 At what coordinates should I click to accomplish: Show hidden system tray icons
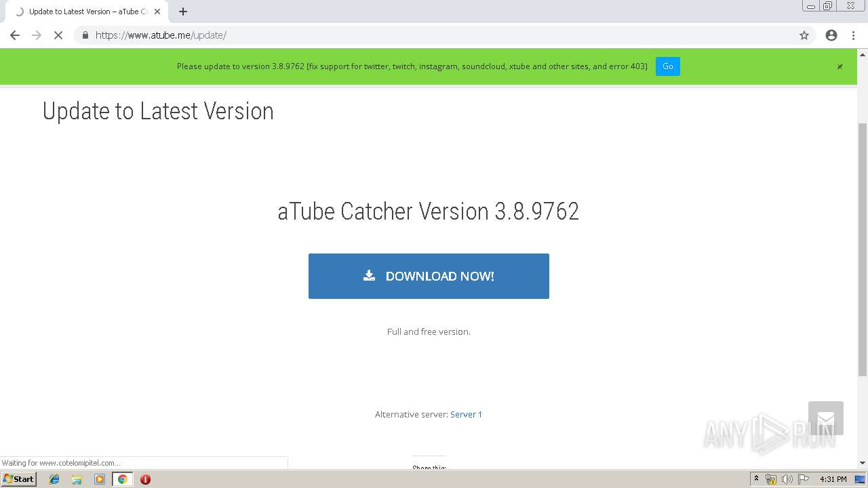[x=756, y=479]
